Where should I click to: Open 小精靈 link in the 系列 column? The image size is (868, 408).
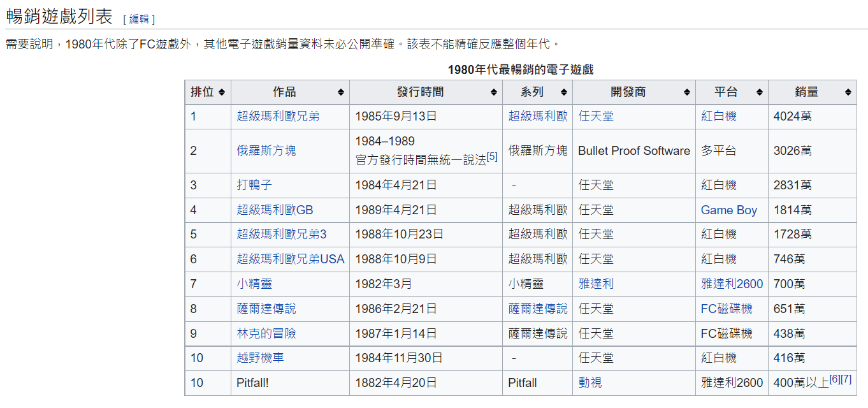pyautogui.click(x=526, y=284)
